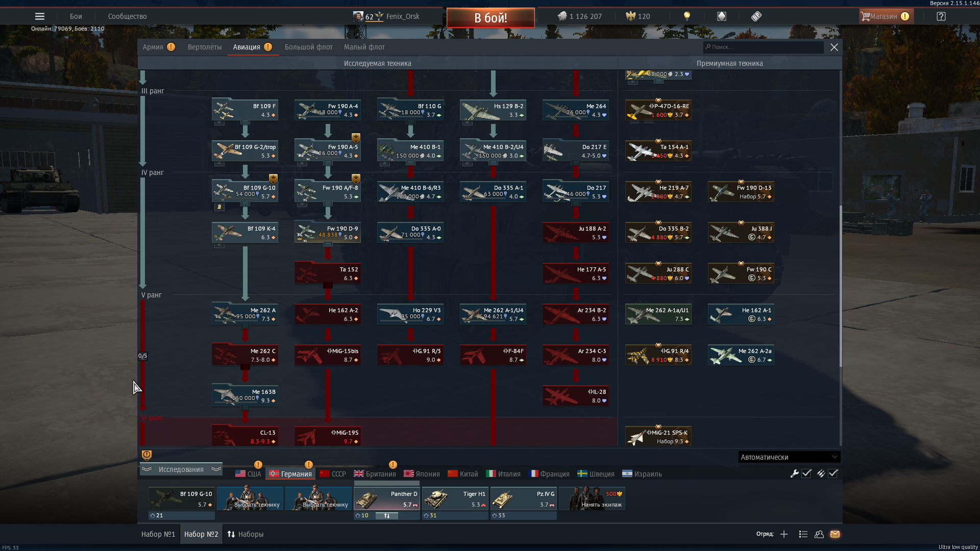Toggle auto-refill ammo checkbox beside bullets
The height and width of the screenshot is (551, 980).
[833, 473]
